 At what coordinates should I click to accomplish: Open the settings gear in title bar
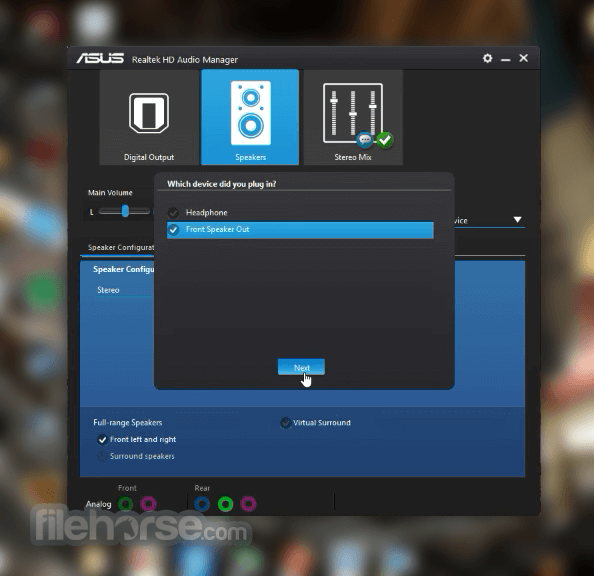coord(487,58)
